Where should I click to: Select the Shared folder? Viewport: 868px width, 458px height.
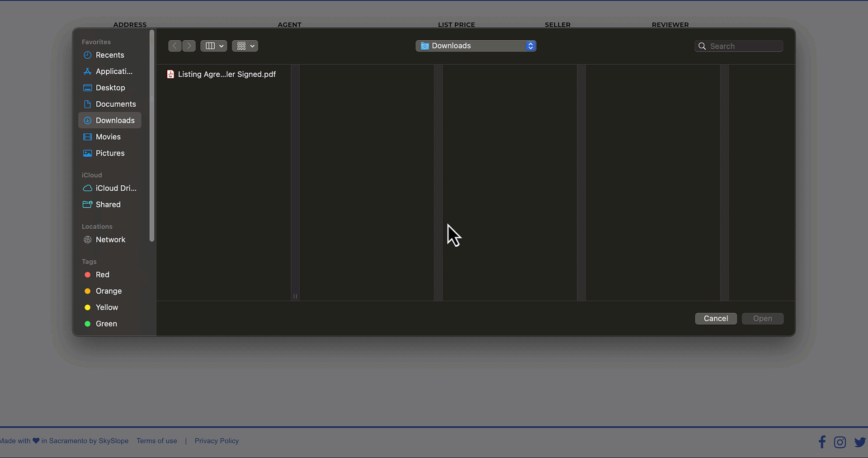[110, 204]
